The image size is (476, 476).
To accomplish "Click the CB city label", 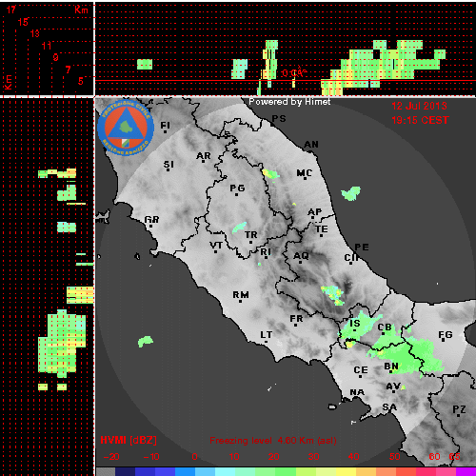I will coord(385,327).
